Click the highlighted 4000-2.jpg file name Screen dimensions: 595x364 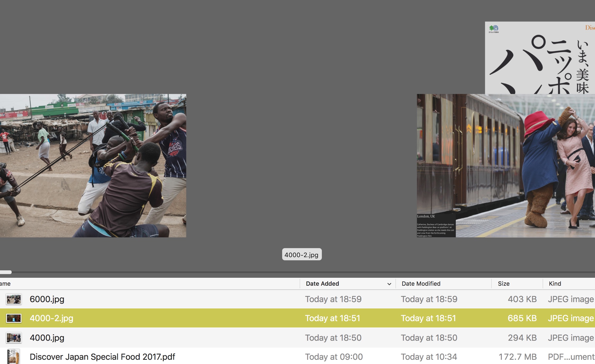click(x=51, y=318)
